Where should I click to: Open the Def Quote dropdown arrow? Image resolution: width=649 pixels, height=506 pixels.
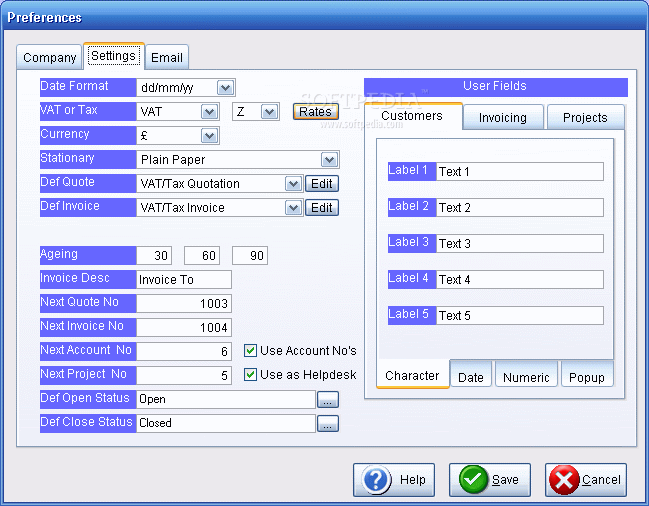coord(293,184)
